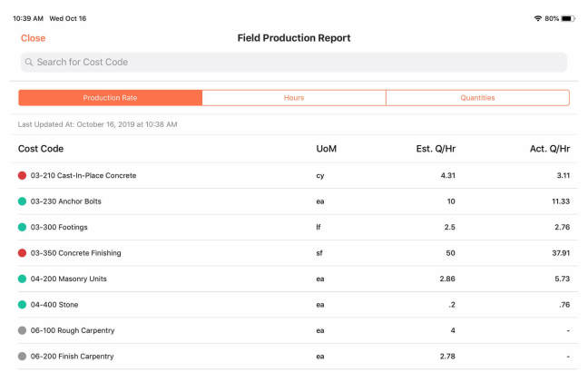Image resolution: width=588 pixels, height=392 pixels.
Task: Switch to the Hours tab
Action: tap(294, 97)
